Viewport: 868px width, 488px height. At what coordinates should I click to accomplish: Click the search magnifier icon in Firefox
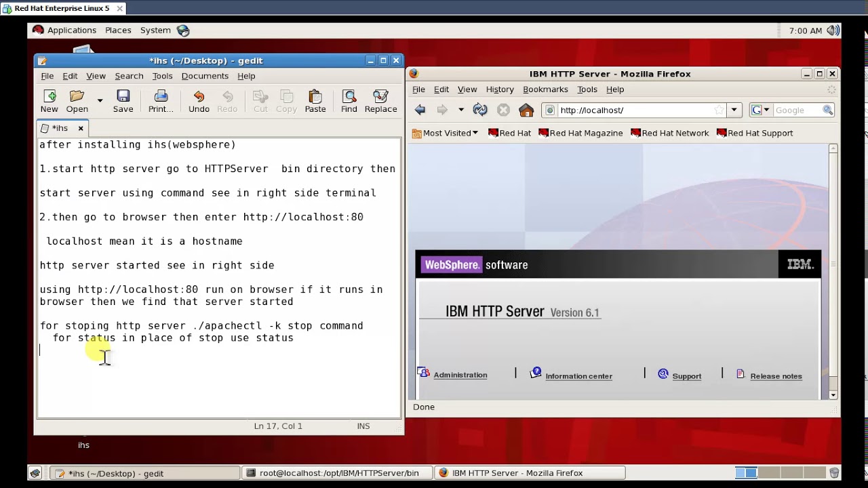click(x=827, y=110)
